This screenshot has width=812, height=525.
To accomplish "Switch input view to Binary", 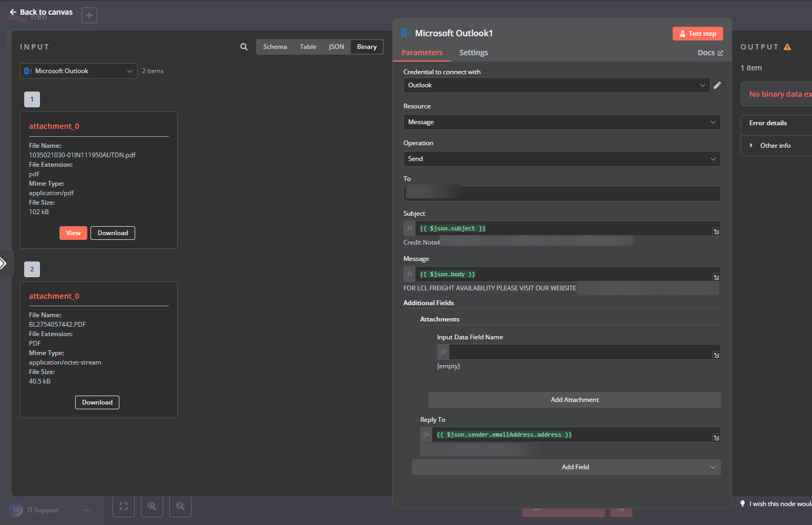I will pos(367,47).
